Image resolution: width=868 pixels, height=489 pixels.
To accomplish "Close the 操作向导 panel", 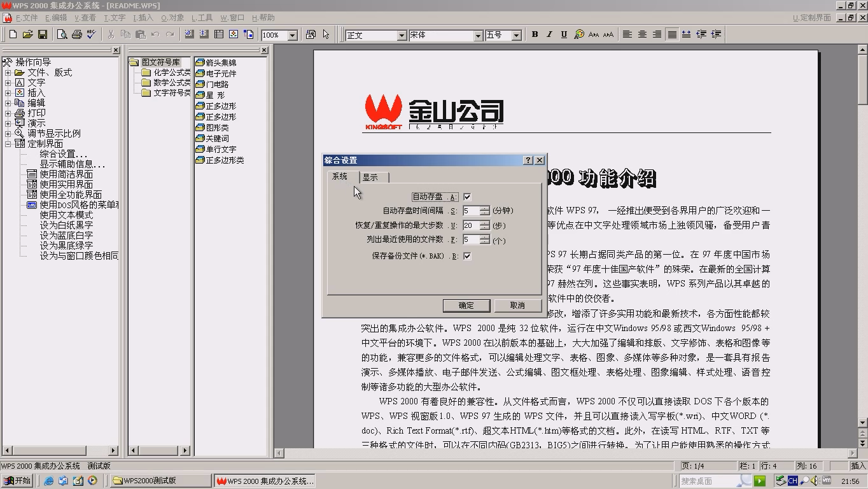I will [x=116, y=50].
